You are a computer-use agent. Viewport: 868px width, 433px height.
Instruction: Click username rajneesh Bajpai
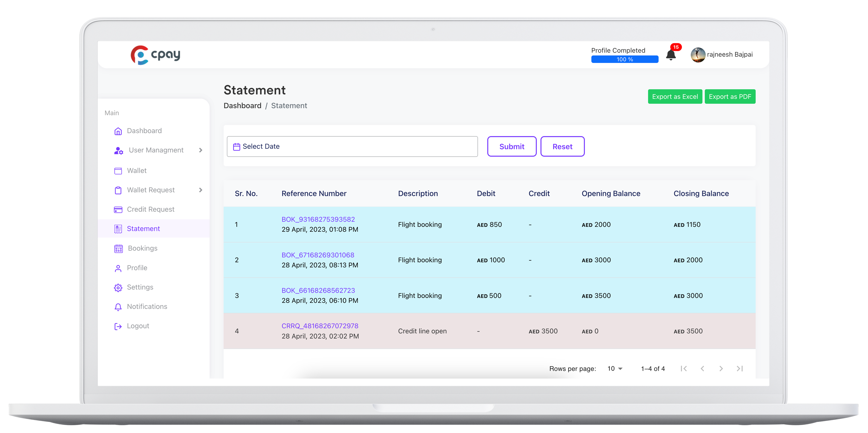(x=730, y=55)
